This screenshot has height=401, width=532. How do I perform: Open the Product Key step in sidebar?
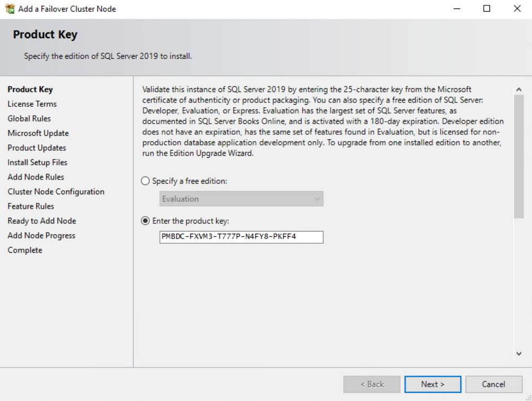[x=30, y=89]
